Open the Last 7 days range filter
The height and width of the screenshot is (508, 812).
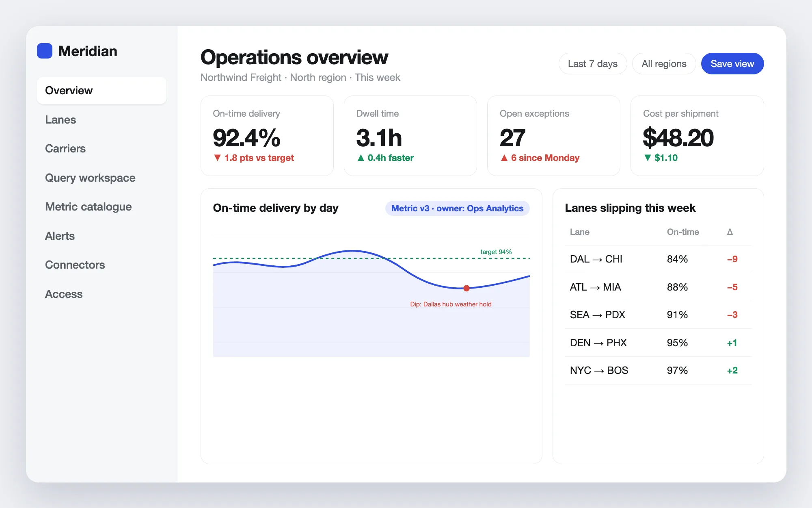pos(592,64)
